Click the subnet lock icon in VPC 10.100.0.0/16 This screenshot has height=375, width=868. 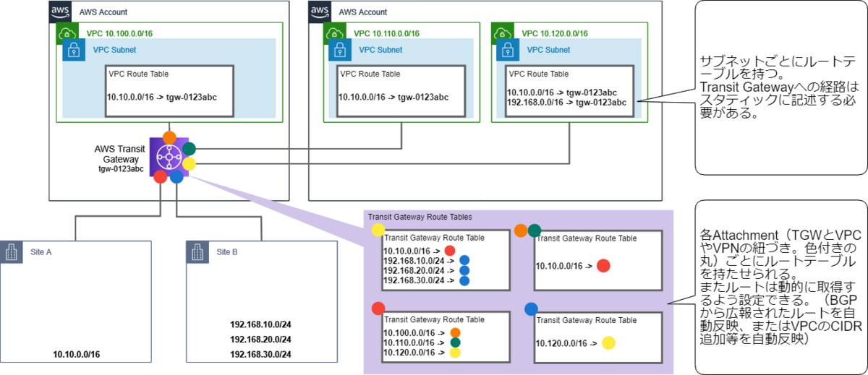(73, 49)
